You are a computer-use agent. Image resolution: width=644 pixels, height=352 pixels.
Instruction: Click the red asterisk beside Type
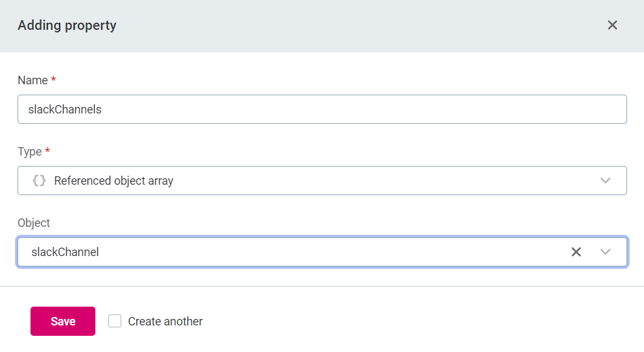click(47, 151)
